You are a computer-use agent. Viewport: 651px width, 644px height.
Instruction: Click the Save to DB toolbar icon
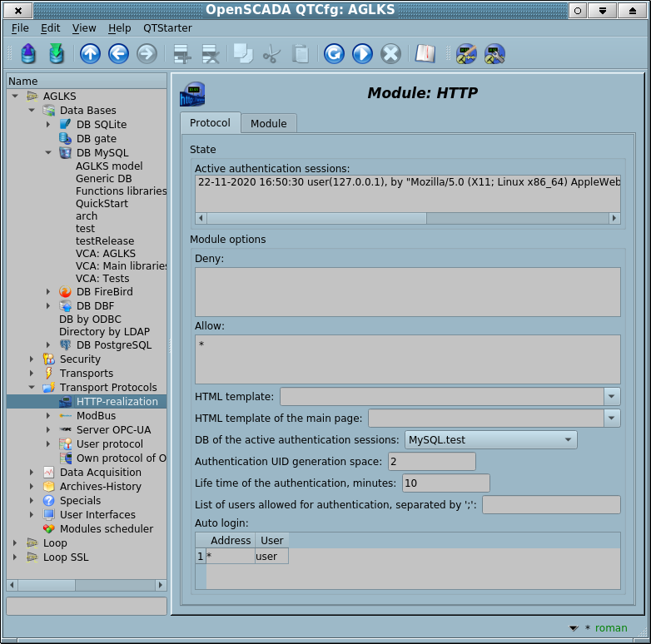click(57, 54)
